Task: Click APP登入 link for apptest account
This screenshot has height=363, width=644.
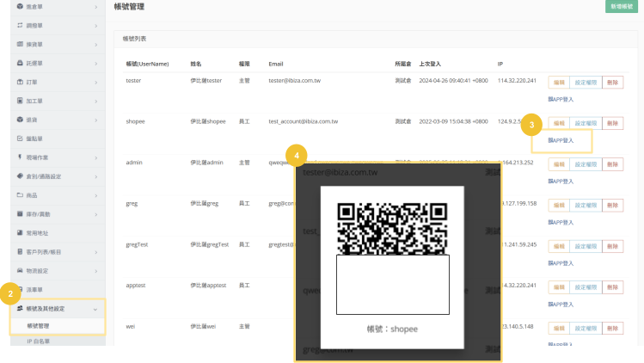Action: tap(561, 305)
